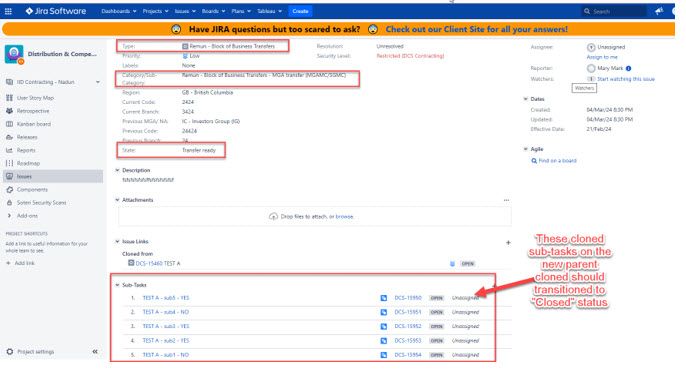Open issue key DCS-15950
The image size is (686, 379).
click(408, 298)
